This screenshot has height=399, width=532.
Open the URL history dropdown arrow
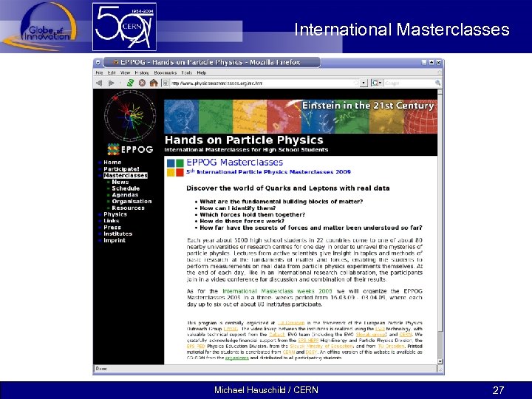364,83
